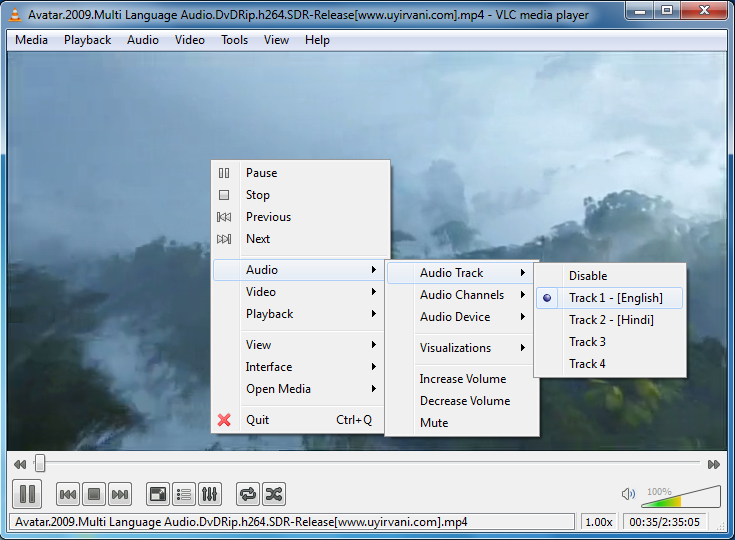This screenshot has height=540, width=735.
Task: Click the VLC cone title bar icon
Action: pyautogui.click(x=15, y=15)
